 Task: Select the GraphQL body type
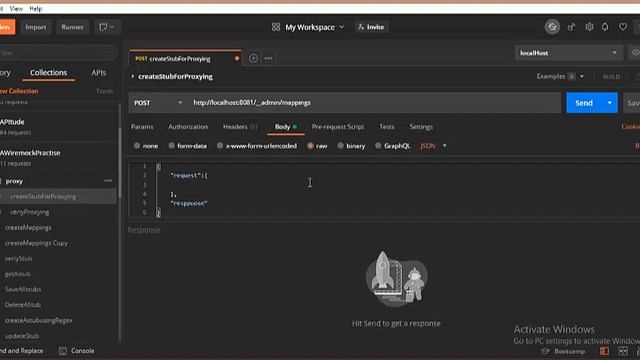[x=393, y=146]
